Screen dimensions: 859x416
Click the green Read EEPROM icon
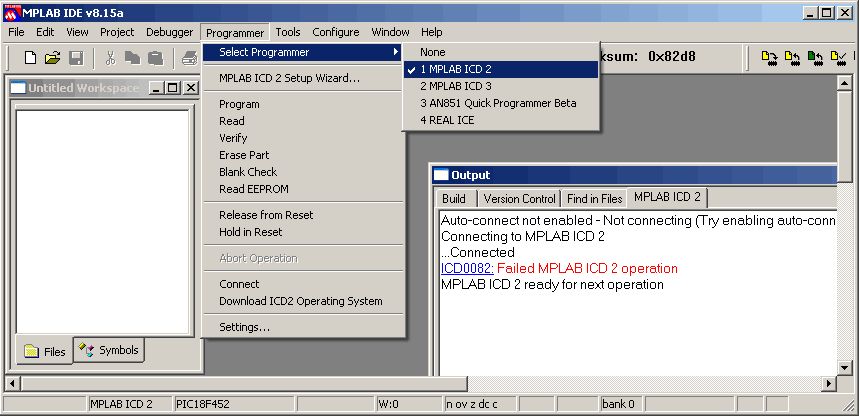click(x=815, y=58)
